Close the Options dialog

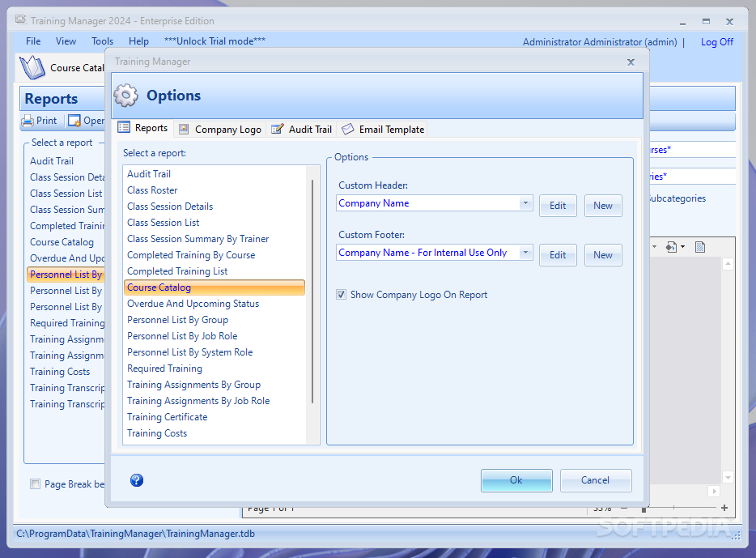631,62
